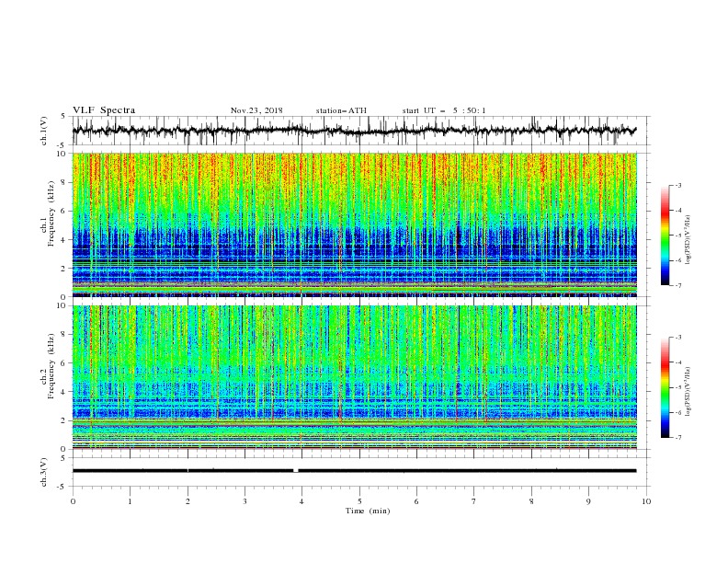Click the "4" minute tick on Time axis
Image resolution: width=728 pixels, height=563 pixels.
coord(301,501)
